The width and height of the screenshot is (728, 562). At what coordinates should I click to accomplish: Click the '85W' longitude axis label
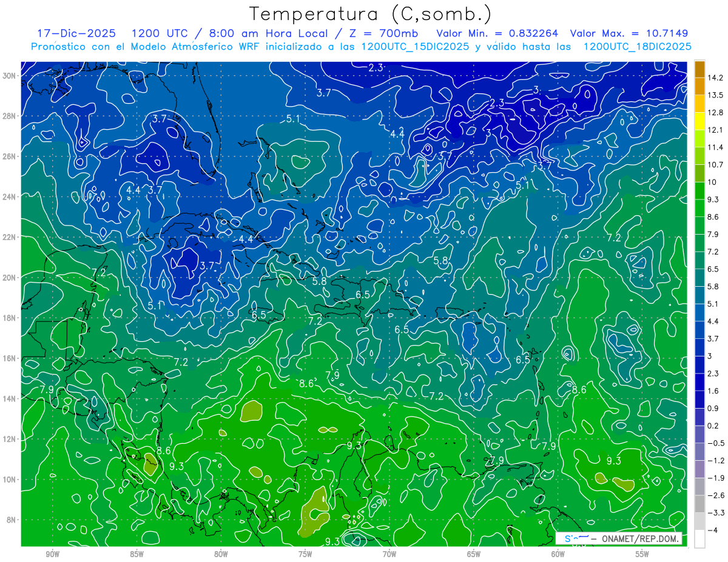(x=136, y=554)
